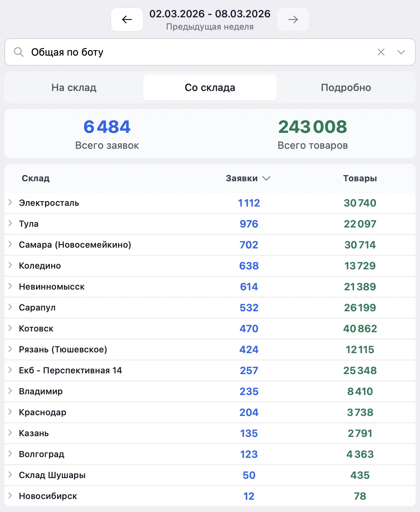Expand the Новосибирск row chevron
This screenshot has height=512, width=420.
(10, 496)
